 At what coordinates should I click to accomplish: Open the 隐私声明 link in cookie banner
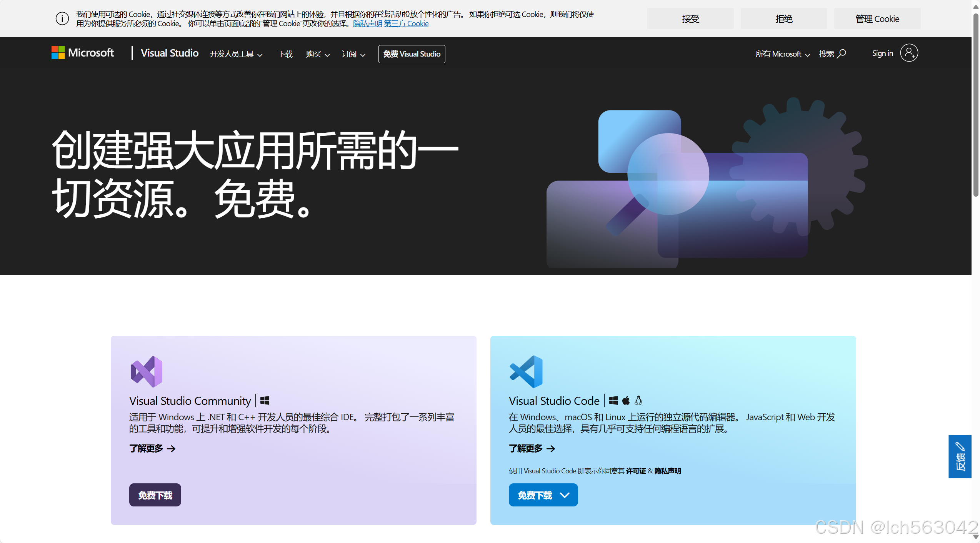(367, 24)
